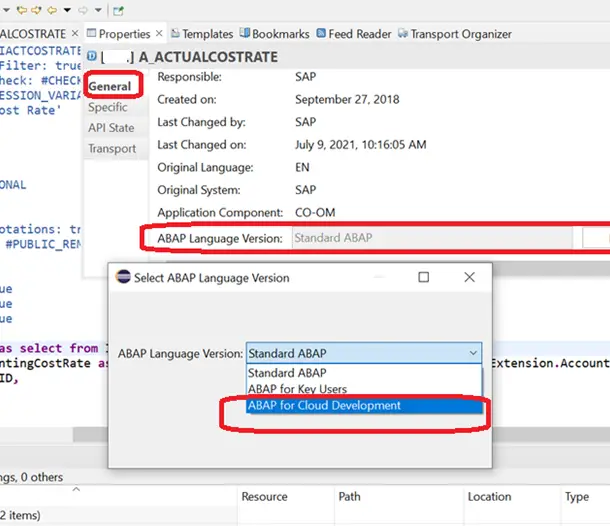Viewport: 610px width, 526px height.
Task: Close the ALCOSTRATE editor tab
Action: tap(75, 34)
